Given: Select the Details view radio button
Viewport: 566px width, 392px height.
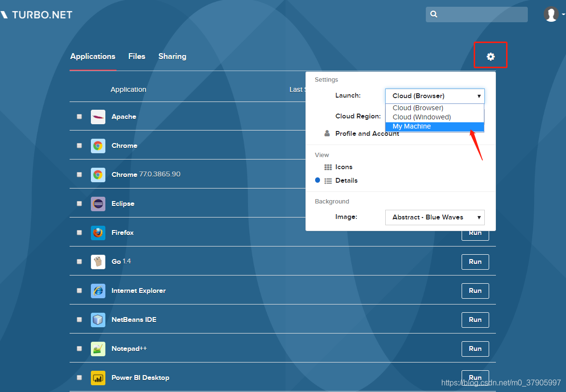Looking at the screenshot, I should pos(318,180).
